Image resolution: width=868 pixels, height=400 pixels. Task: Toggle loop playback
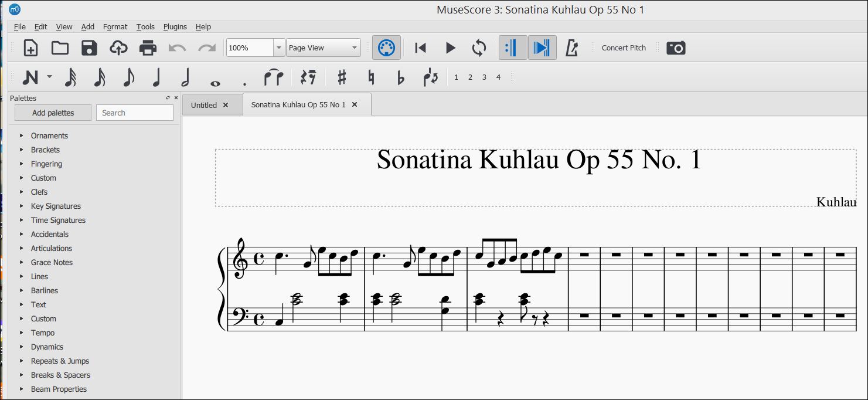click(x=479, y=48)
